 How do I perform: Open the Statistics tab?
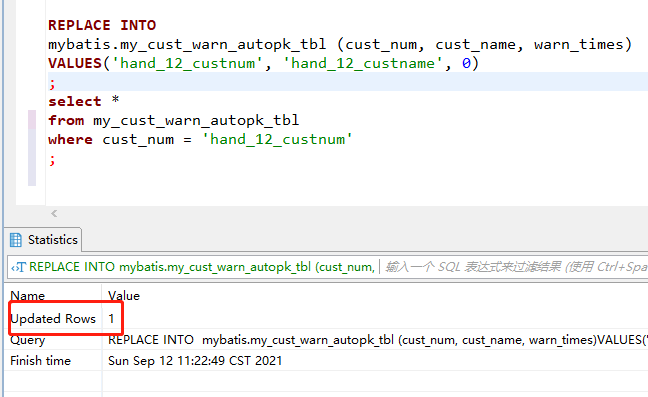pyautogui.click(x=44, y=240)
